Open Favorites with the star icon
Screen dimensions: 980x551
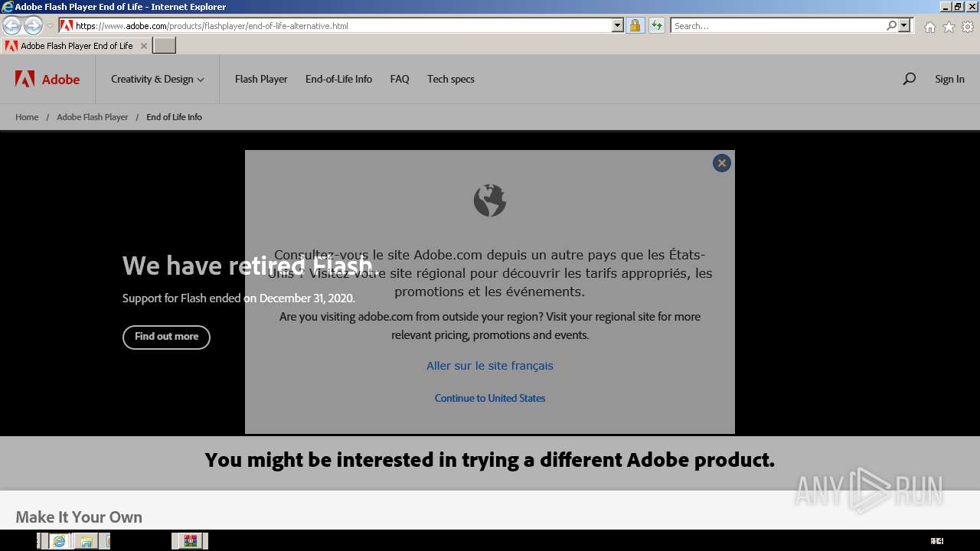(x=949, y=27)
